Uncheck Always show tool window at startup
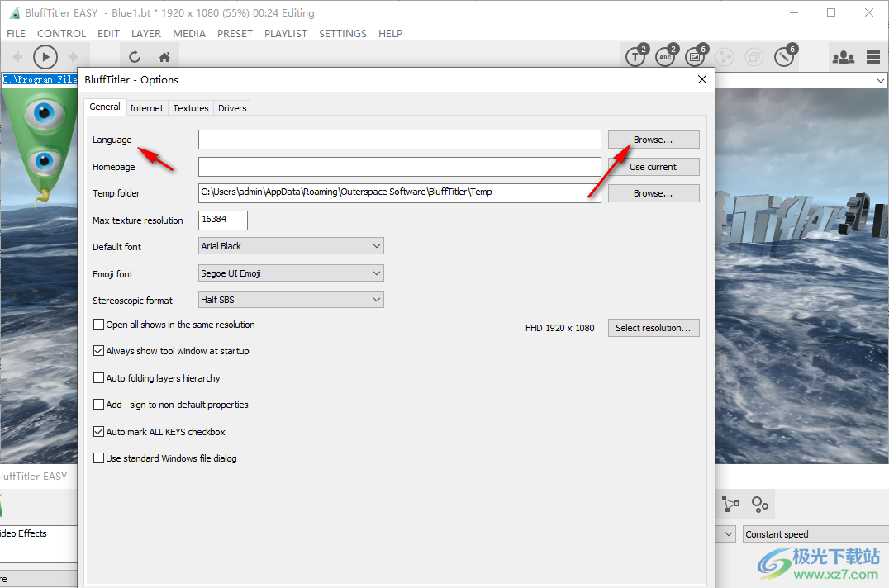889x588 pixels. point(99,351)
